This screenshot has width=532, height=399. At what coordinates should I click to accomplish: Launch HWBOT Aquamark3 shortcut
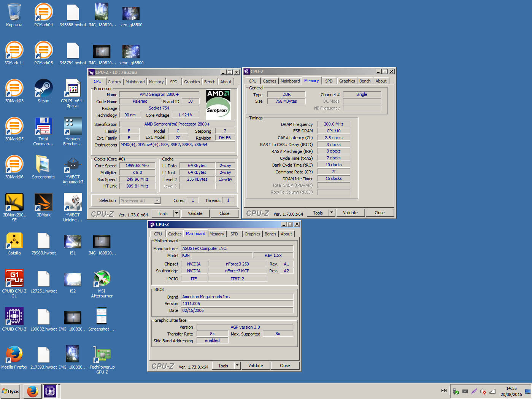coord(73,170)
